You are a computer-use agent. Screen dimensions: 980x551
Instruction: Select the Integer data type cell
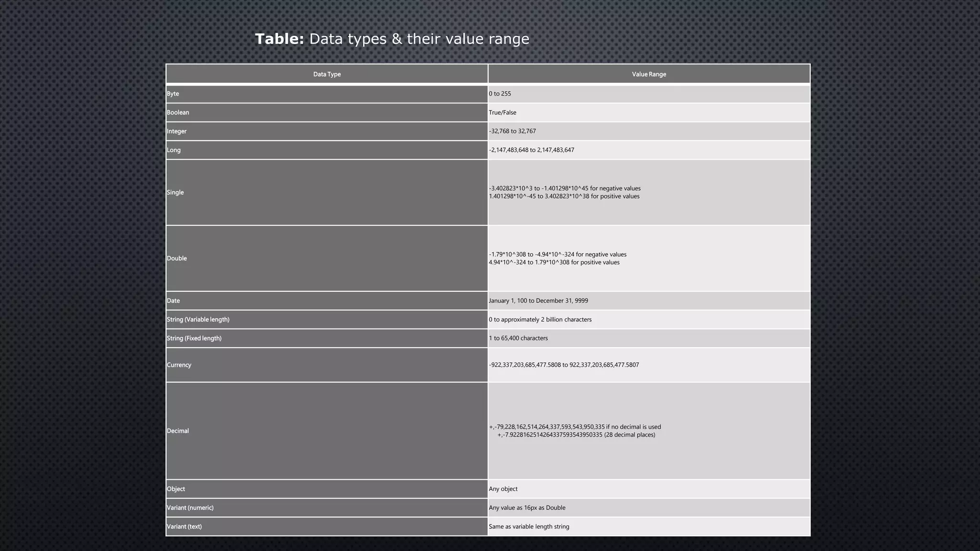177,131
